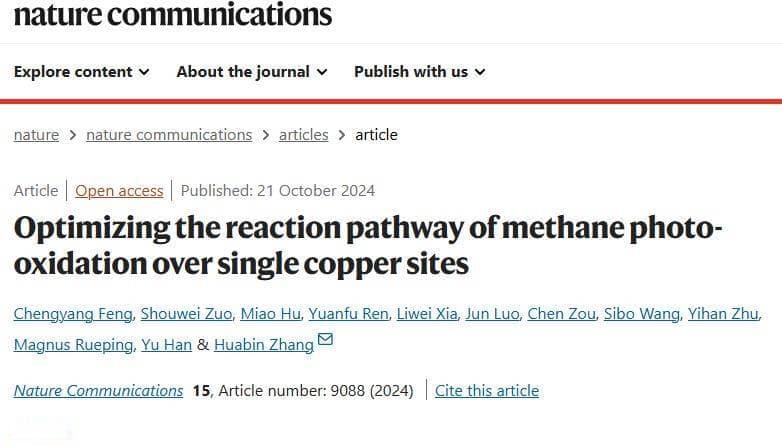Expand the Publish with us dropdown
The height and width of the screenshot is (446, 782).
point(419,72)
